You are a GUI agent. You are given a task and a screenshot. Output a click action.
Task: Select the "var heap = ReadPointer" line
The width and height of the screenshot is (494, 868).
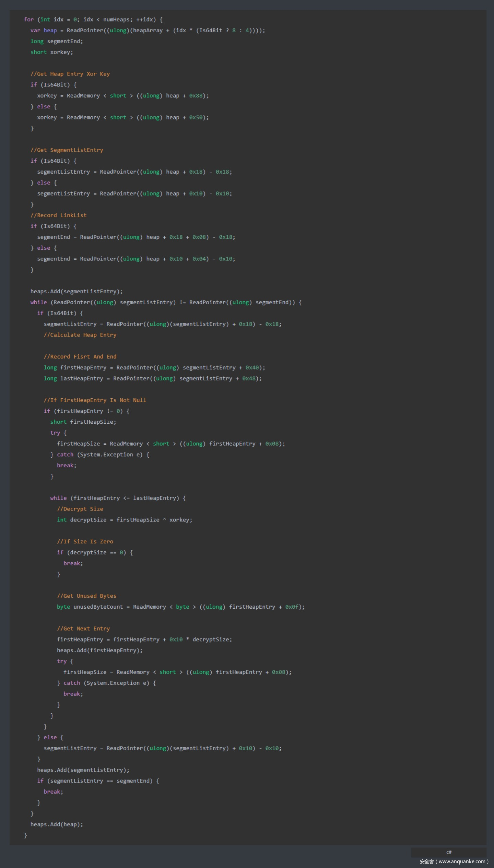coord(148,31)
